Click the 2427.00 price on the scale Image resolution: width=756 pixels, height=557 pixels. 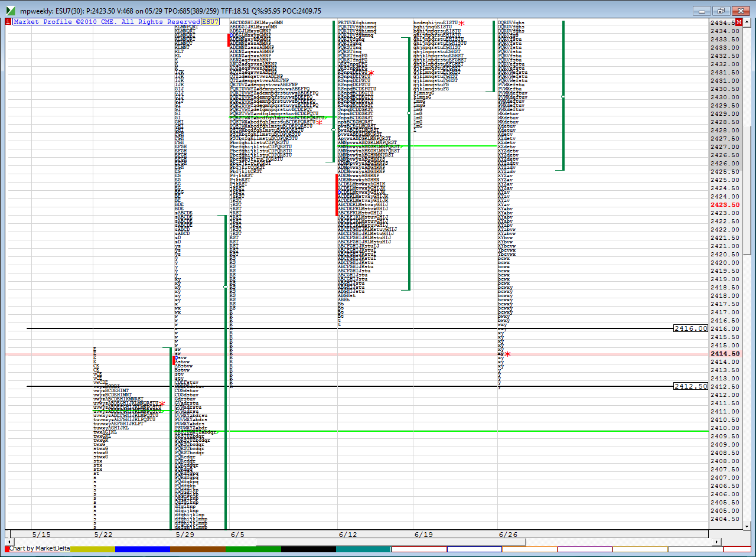coord(725,147)
